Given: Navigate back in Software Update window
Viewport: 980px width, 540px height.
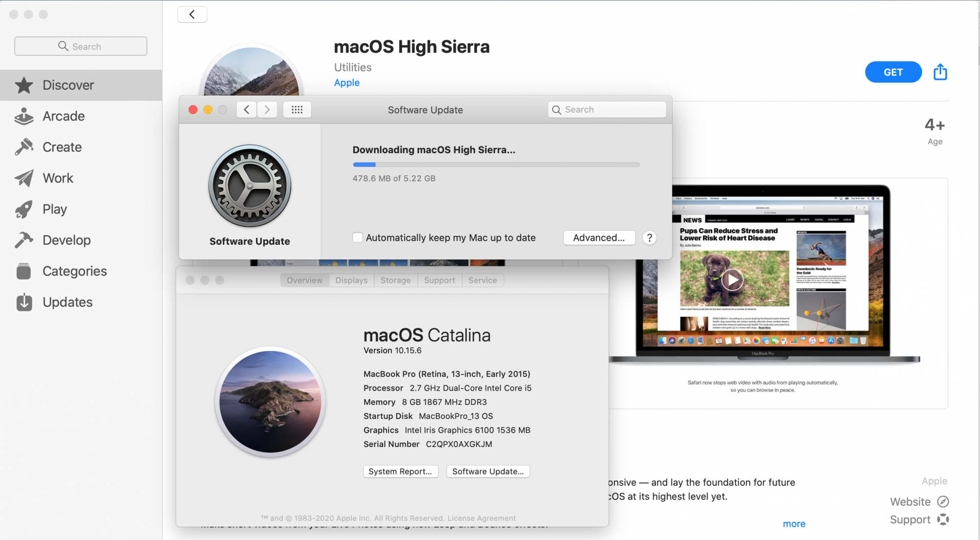Looking at the screenshot, I should point(246,110).
